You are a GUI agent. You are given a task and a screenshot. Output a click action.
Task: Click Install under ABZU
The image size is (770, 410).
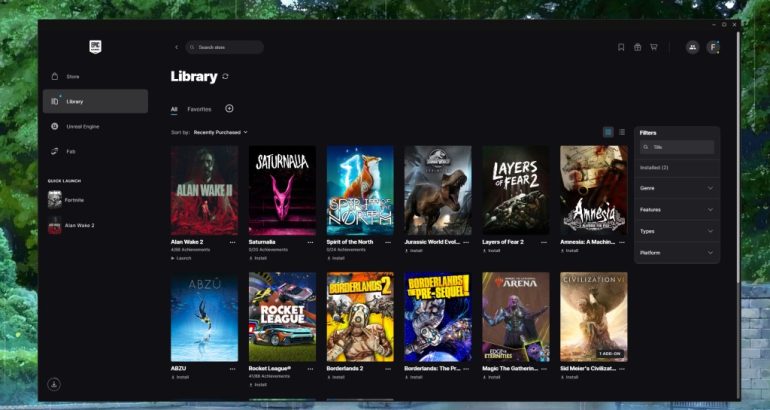coord(180,377)
